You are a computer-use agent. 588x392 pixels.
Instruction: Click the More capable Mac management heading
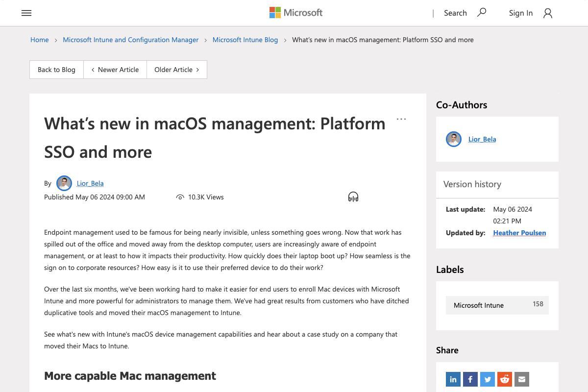click(x=130, y=376)
